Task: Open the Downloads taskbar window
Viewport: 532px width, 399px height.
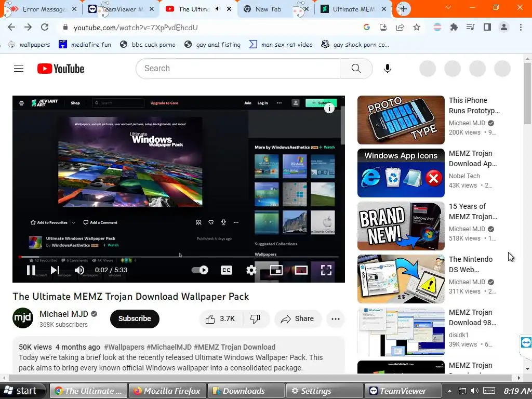Action: click(x=246, y=391)
